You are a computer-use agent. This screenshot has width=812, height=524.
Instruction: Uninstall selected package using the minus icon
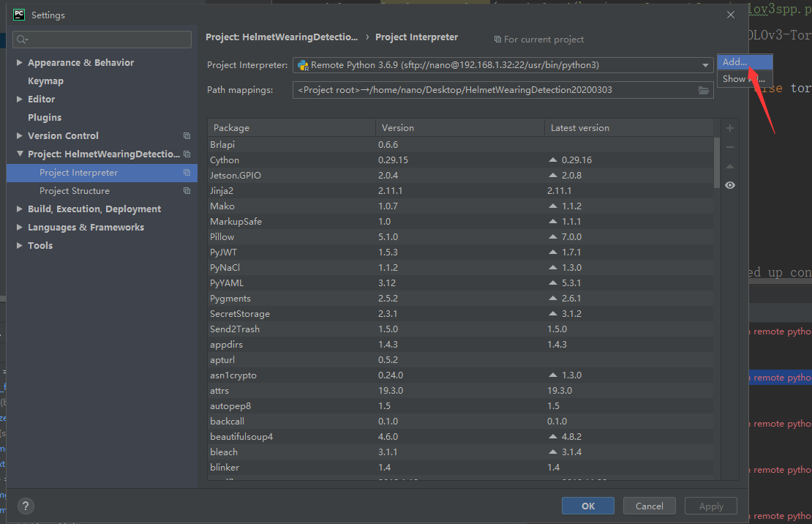pyautogui.click(x=729, y=146)
